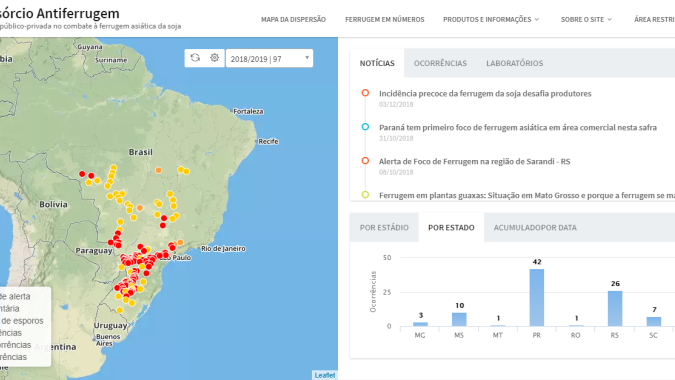Click blue timeline marker for Paraná news

click(x=365, y=127)
